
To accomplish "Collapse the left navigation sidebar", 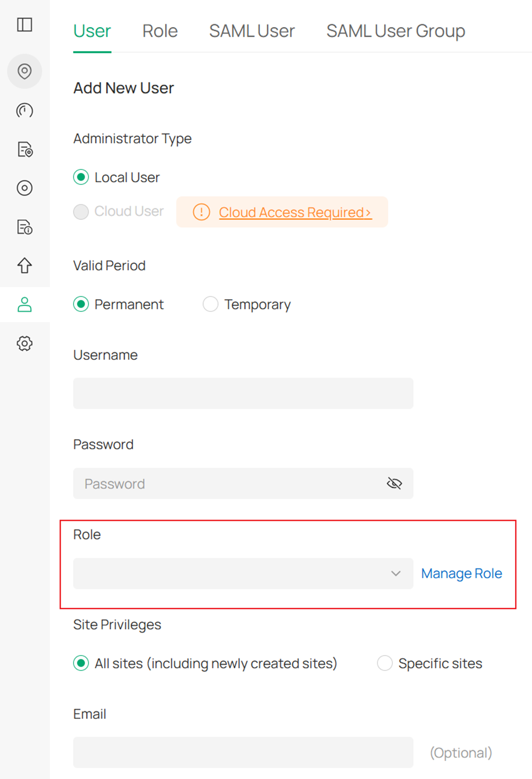I will pyautogui.click(x=24, y=25).
